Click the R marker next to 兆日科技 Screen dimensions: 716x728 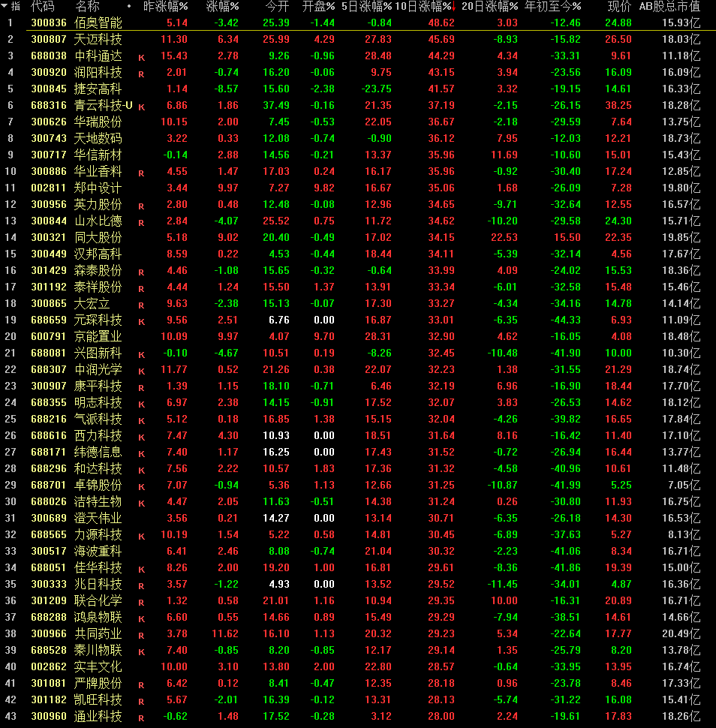pyautogui.click(x=142, y=586)
